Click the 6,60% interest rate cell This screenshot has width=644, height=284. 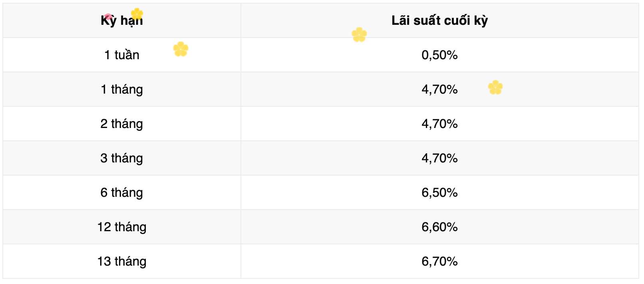(439, 227)
